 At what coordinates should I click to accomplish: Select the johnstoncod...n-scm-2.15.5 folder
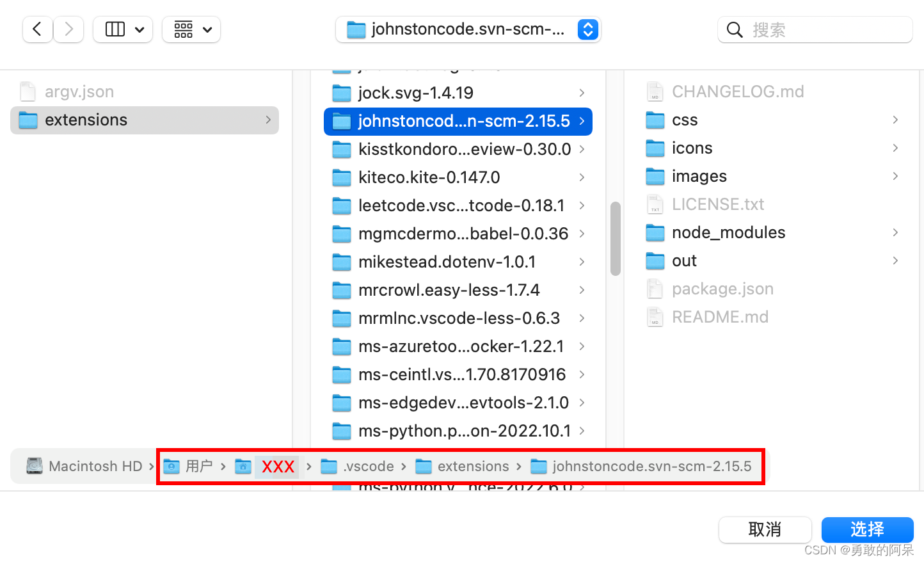[x=458, y=121]
